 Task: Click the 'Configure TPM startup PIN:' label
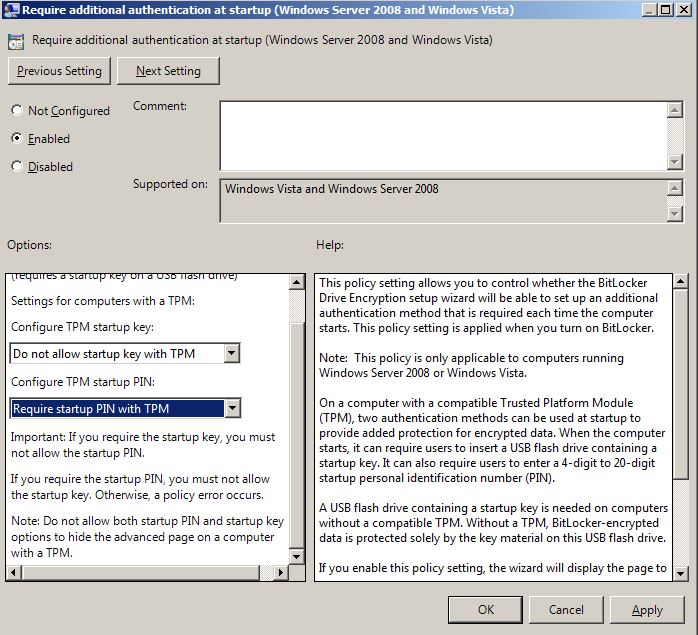pyautogui.click(x=83, y=382)
